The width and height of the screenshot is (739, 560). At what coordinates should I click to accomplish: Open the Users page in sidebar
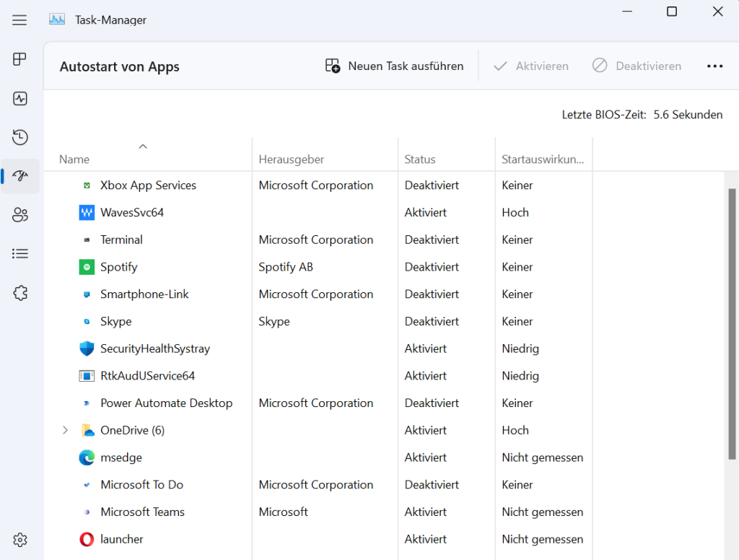point(19,215)
